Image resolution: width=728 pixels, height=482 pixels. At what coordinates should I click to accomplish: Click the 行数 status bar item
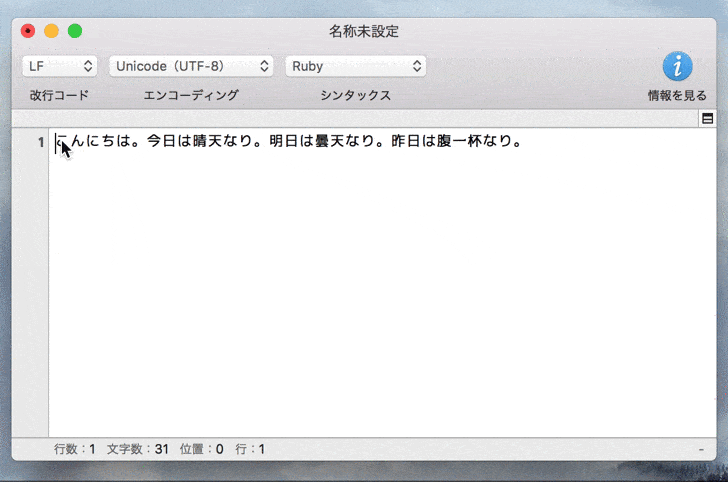coord(74,449)
